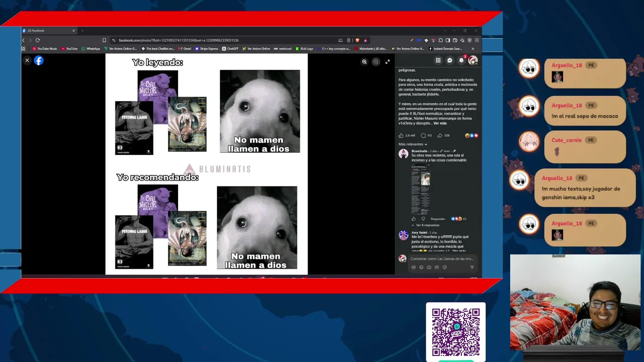Open Azry Vaziel's profile name
This screenshot has width=644, height=362.
click(419, 232)
